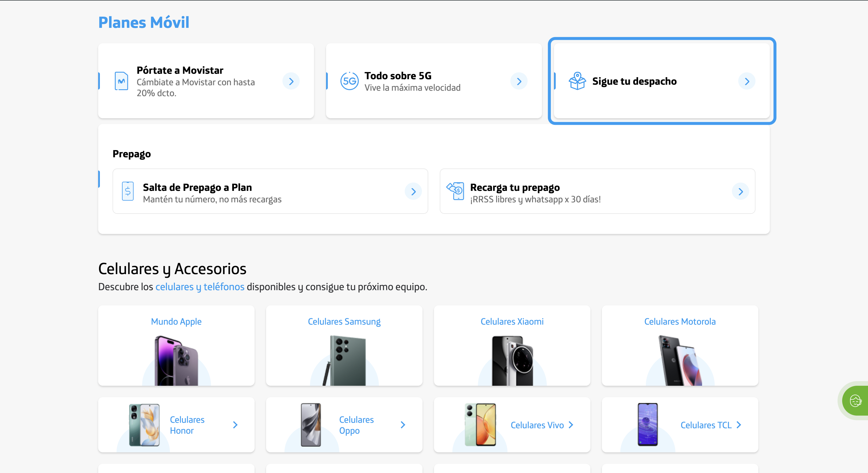The image size is (868, 473).
Task: Open the chevron next to Celulares Vivo
Action: point(571,425)
